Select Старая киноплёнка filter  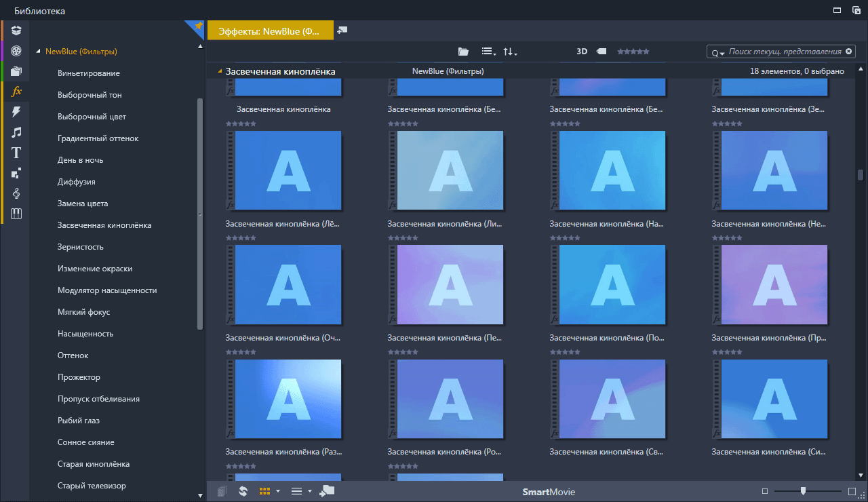pyautogui.click(x=94, y=464)
